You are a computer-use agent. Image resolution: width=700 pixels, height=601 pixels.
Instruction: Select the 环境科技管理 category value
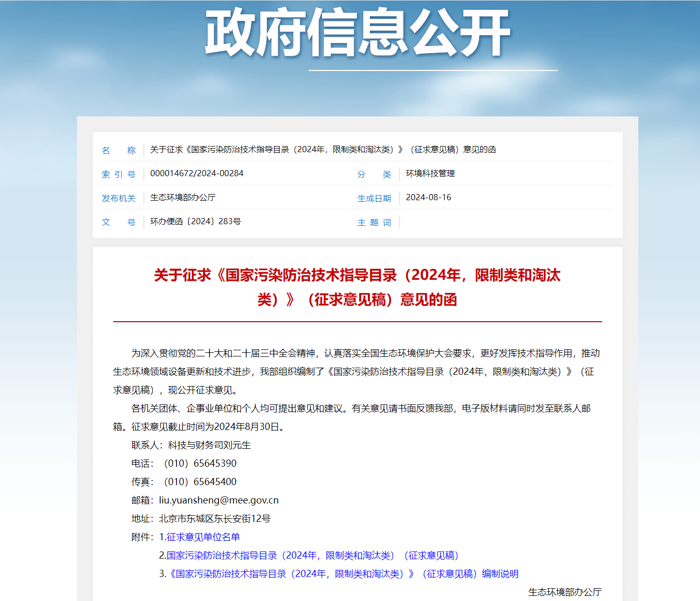pyautogui.click(x=430, y=174)
